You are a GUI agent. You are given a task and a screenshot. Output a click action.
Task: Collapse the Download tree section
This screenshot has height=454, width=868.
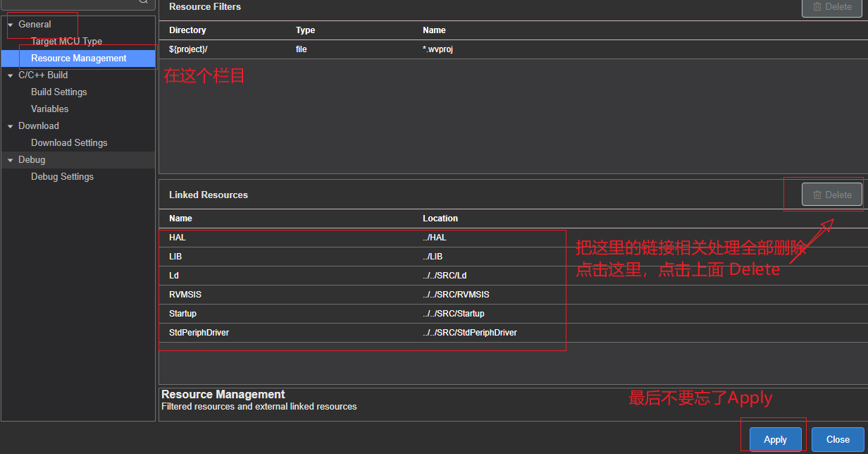tap(11, 126)
